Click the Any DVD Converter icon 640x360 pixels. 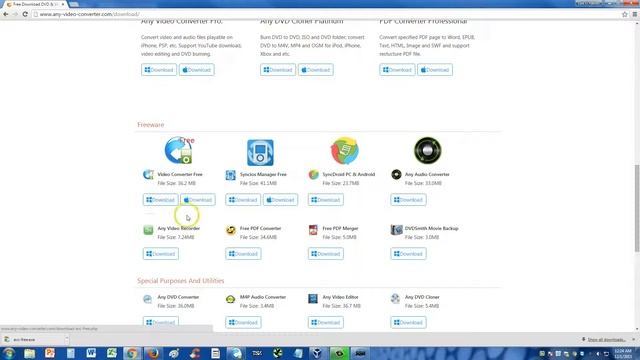[148, 299]
